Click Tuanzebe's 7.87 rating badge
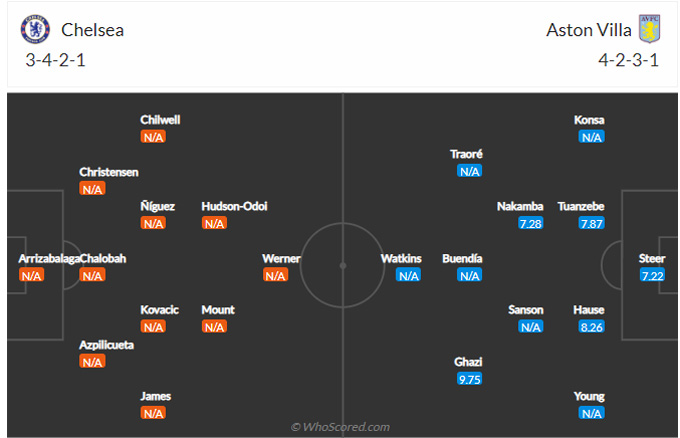 pyautogui.click(x=592, y=223)
